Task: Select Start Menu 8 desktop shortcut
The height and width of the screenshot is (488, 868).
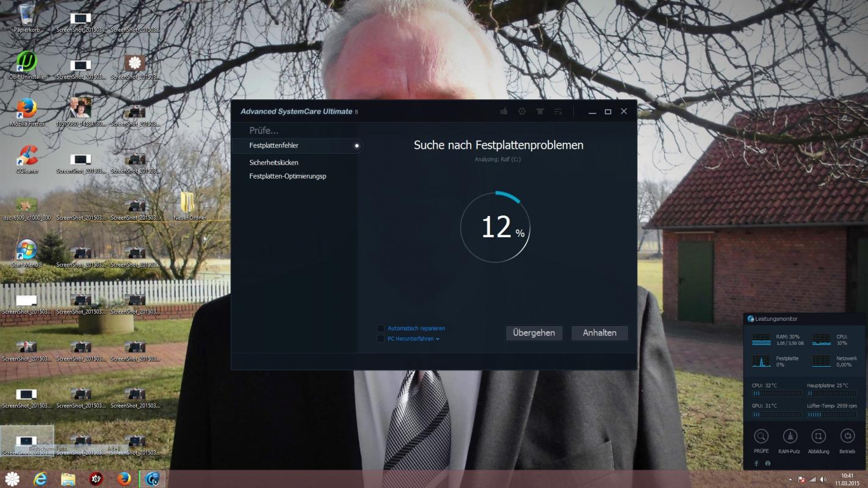Action: point(27,253)
